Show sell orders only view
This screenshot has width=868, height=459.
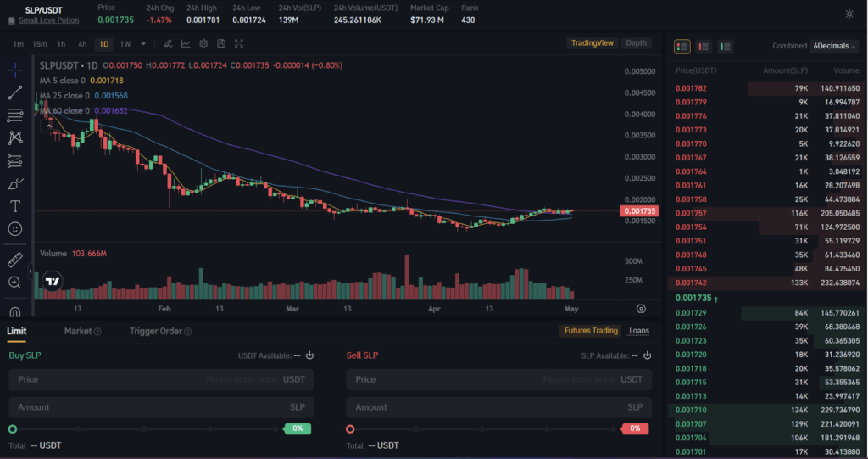coord(704,47)
